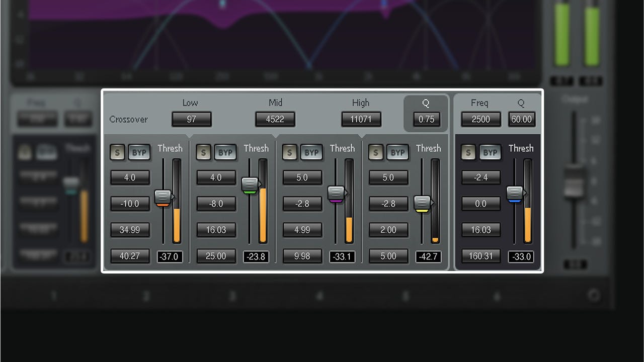Adjust the Low band threshold fader
This screenshot has height=362, width=644.
(x=164, y=196)
